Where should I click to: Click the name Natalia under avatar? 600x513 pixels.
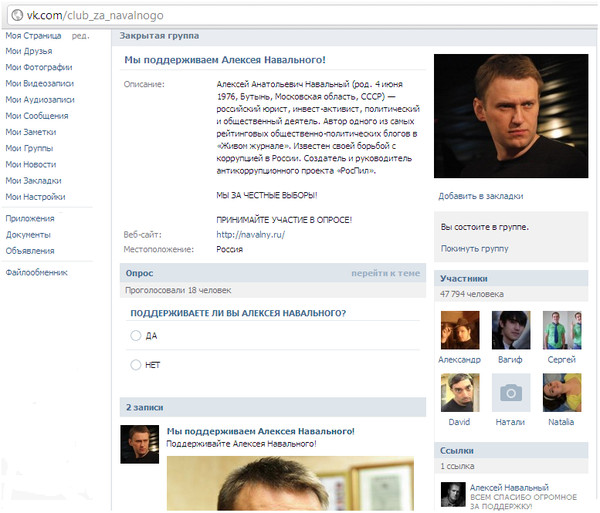(561, 422)
